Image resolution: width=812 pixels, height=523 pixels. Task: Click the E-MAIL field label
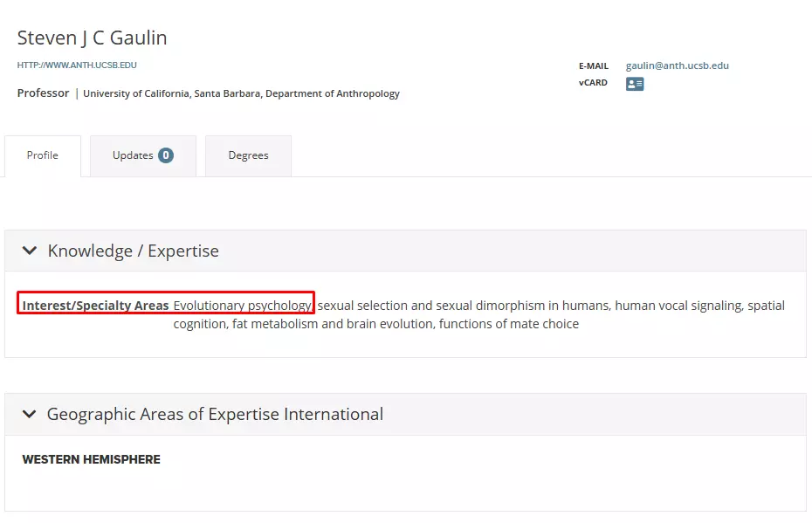pos(594,66)
